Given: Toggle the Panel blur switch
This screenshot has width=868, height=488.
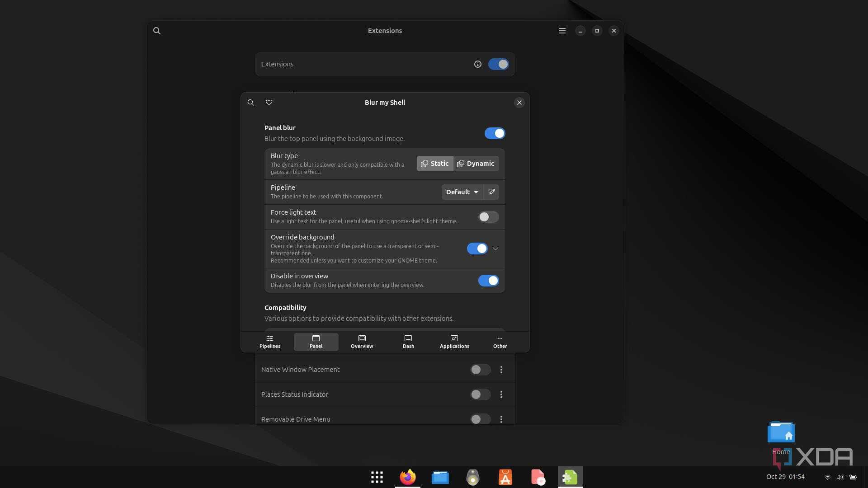Looking at the screenshot, I should pos(495,133).
